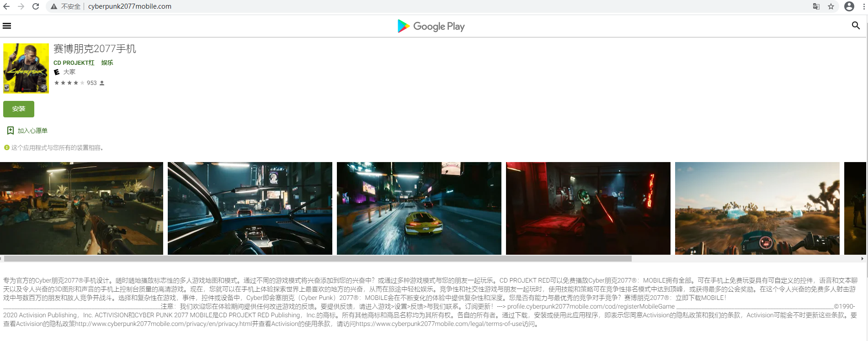This screenshot has width=868, height=341.
Task: Bookmark this page with the star icon
Action: (x=831, y=6)
